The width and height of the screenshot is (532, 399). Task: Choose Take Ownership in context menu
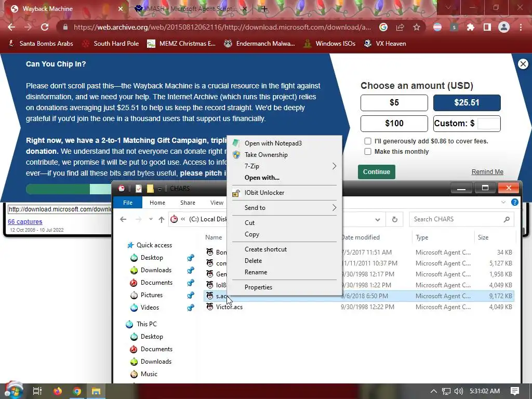click(285, 155)
